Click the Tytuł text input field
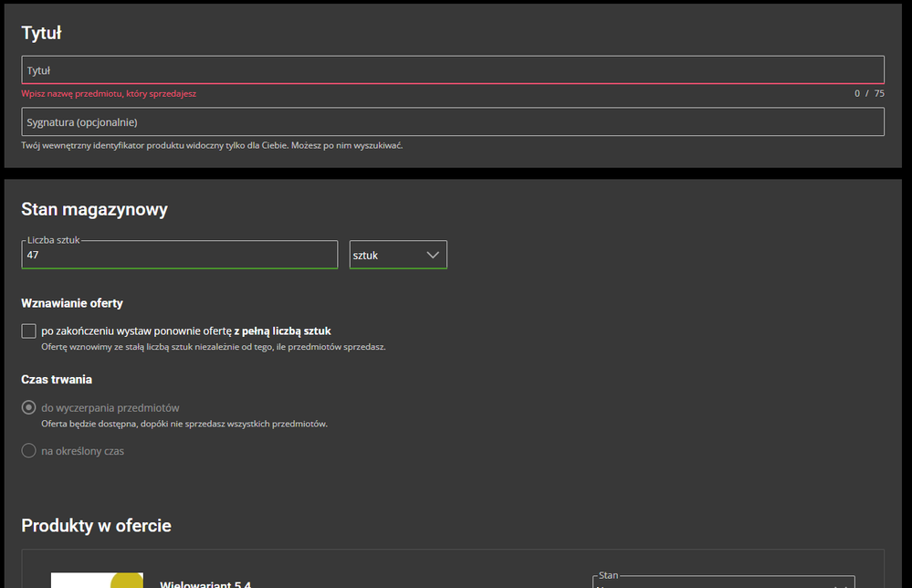The height and width of the screenshot is (588, 912). (x=452, y=70)
